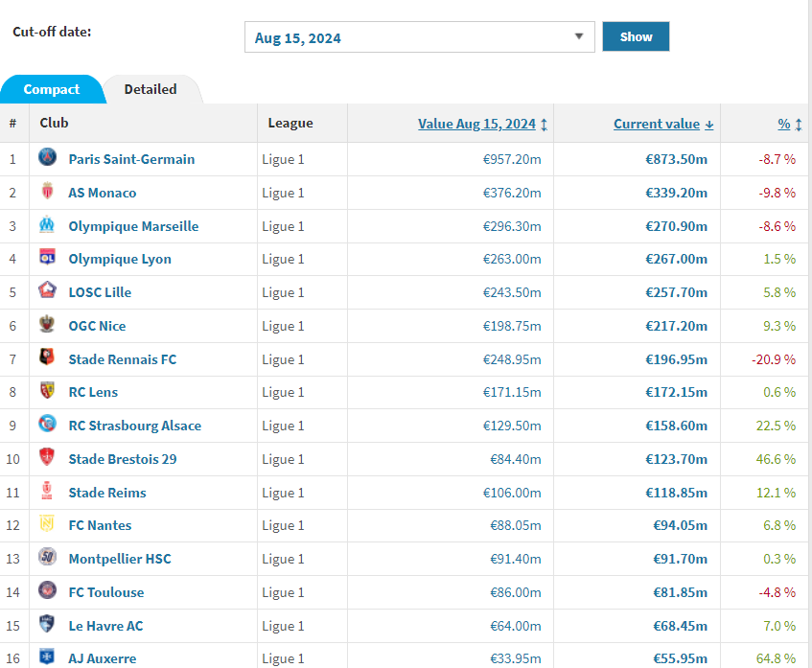Switch to the Detailed tab

151,89
